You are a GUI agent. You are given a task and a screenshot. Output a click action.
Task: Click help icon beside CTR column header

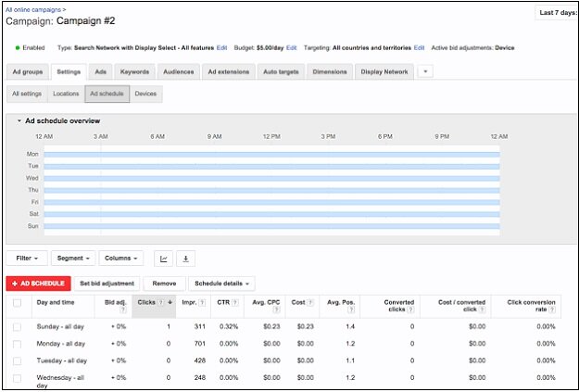233,302
